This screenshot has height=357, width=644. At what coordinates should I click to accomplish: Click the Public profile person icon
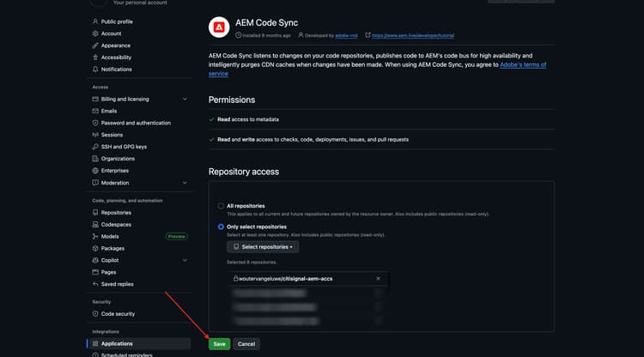pyautogui.click(x=95, y=21)
